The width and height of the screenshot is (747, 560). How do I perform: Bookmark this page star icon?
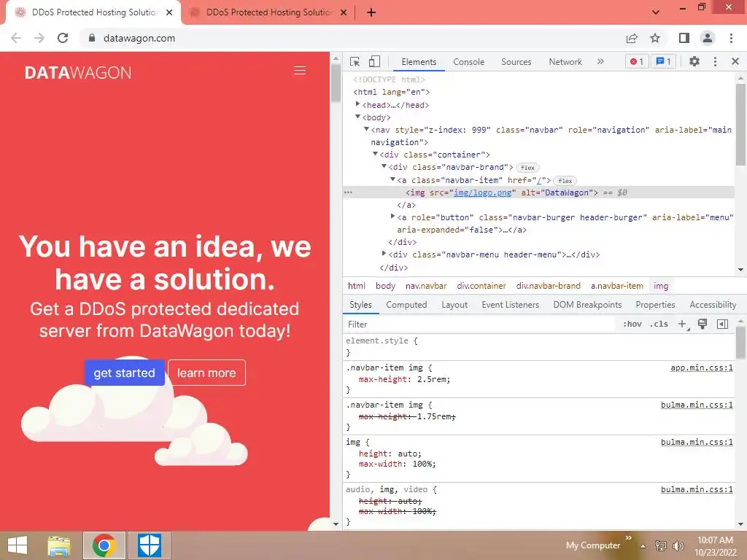[x=655, y=38]
